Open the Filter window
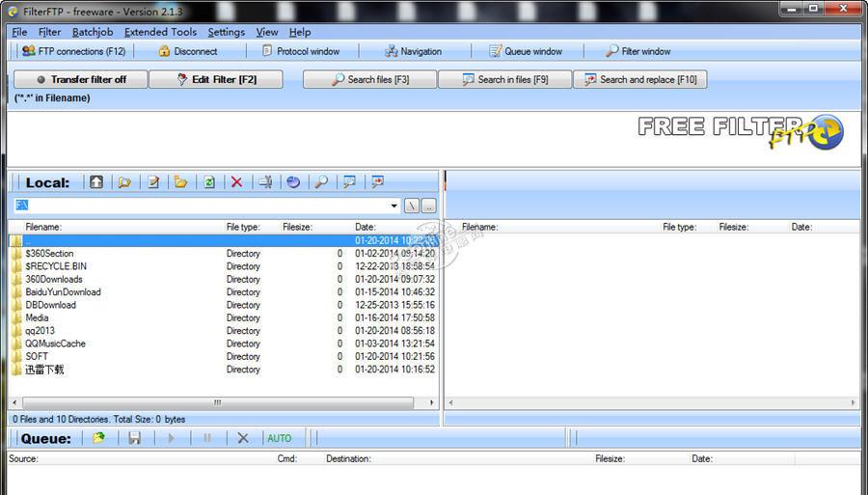 [637, 51]
